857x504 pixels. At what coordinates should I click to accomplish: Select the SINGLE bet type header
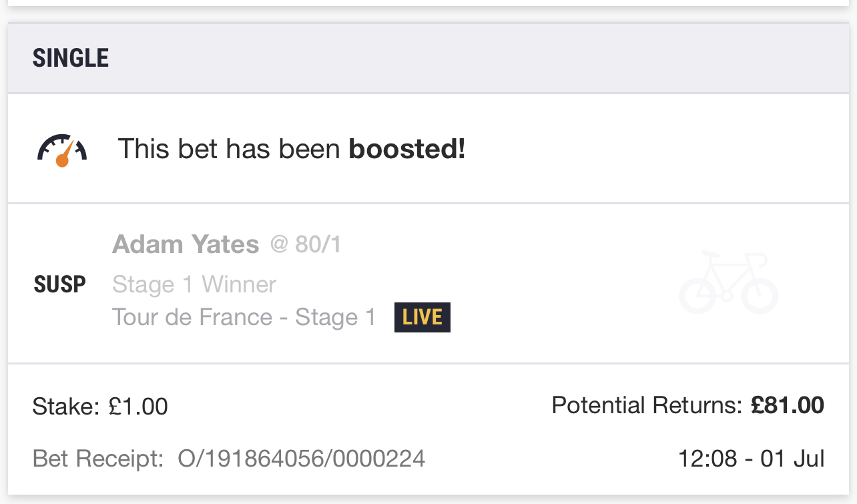[x=71, y=59]
